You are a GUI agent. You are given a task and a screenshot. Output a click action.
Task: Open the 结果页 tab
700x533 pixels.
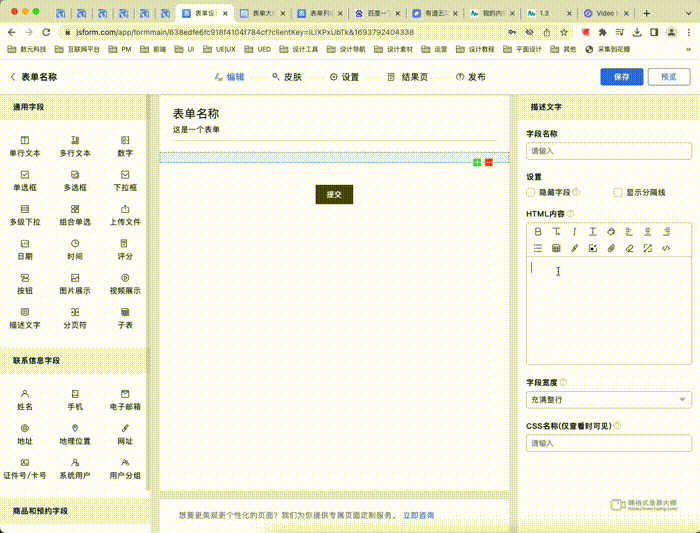click(407, 77)
